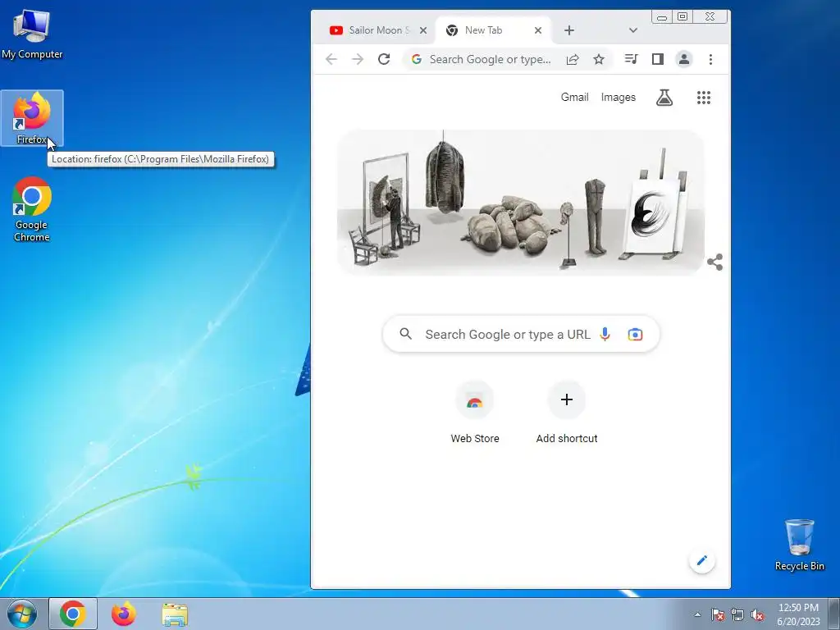The width and height of the screenshot is (840, 630).
Task: Click the Google search box
Action: (521, 335)
